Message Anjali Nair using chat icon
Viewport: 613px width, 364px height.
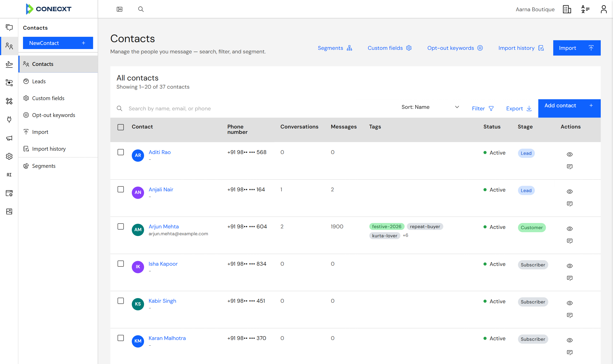tap(570, 204)
